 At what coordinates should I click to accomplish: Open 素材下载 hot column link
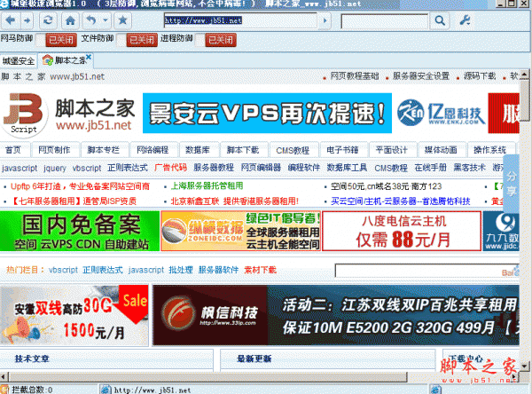tap(260, 270)
